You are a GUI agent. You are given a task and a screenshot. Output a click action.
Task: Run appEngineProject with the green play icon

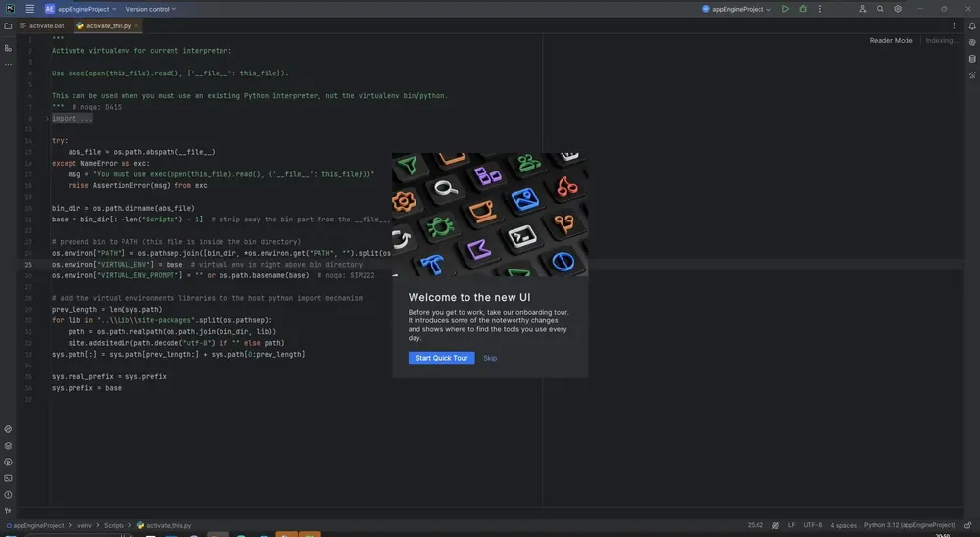[x=785, y=9]
